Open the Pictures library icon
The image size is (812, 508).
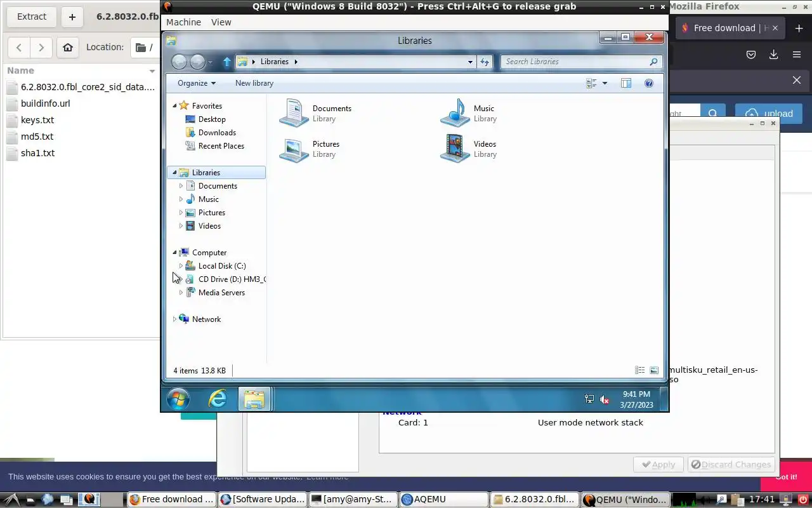coord(294,149)
